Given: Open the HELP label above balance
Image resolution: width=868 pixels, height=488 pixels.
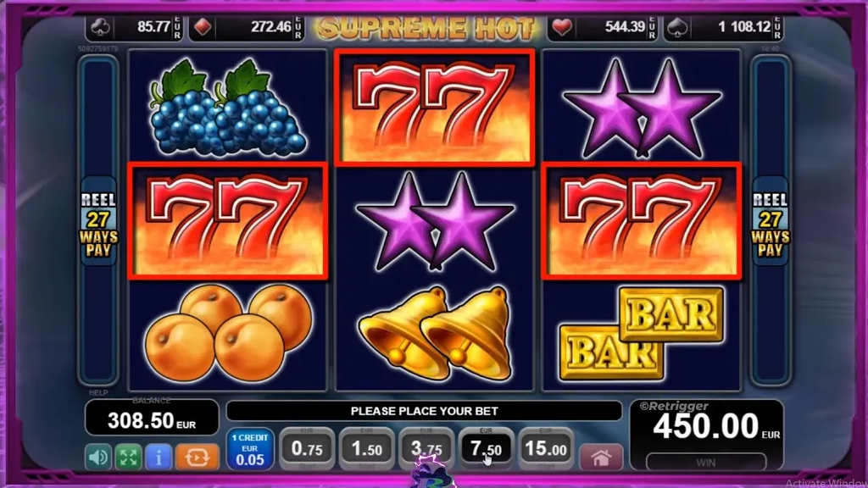Looking at the screenshot, I should coord(98,393).
